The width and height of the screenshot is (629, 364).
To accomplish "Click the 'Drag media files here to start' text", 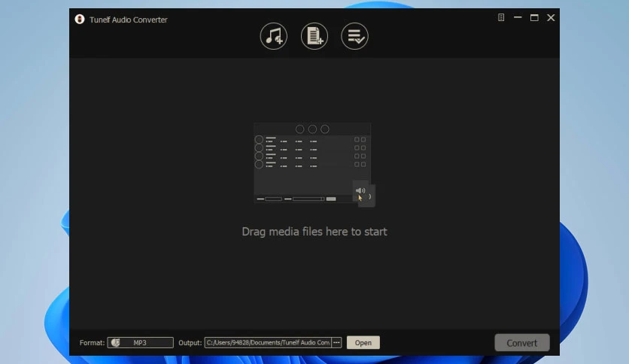I will coord(314,232).
